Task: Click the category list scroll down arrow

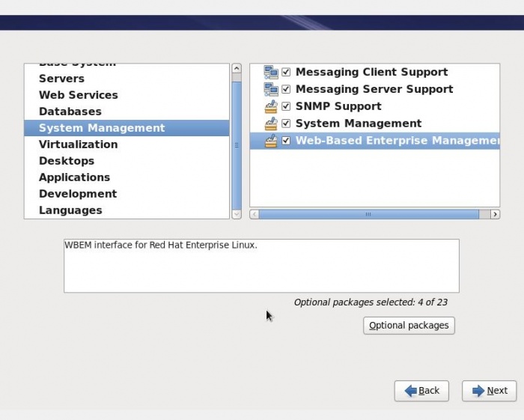Action: tap(237, 214)
